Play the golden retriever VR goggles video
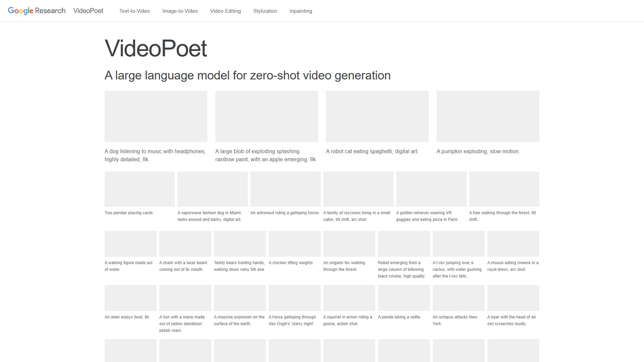 tap(431, 189)
